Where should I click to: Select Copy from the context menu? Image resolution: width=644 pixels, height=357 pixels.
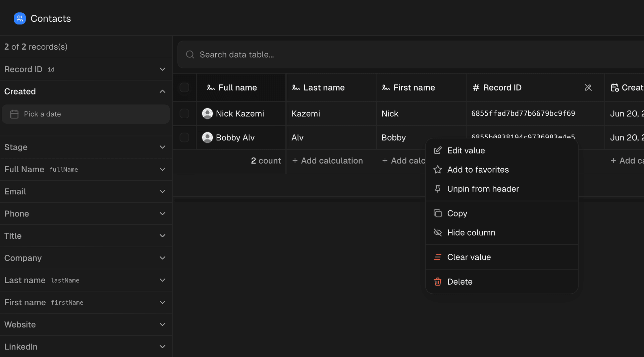(x=457, y=213)
